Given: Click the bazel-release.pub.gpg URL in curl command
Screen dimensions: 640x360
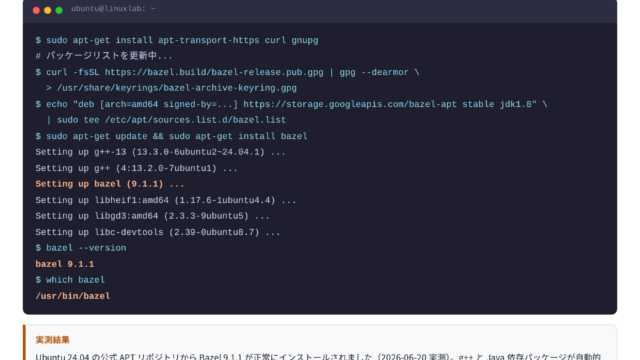Looking at the screenshot, I should pos(214,72).
